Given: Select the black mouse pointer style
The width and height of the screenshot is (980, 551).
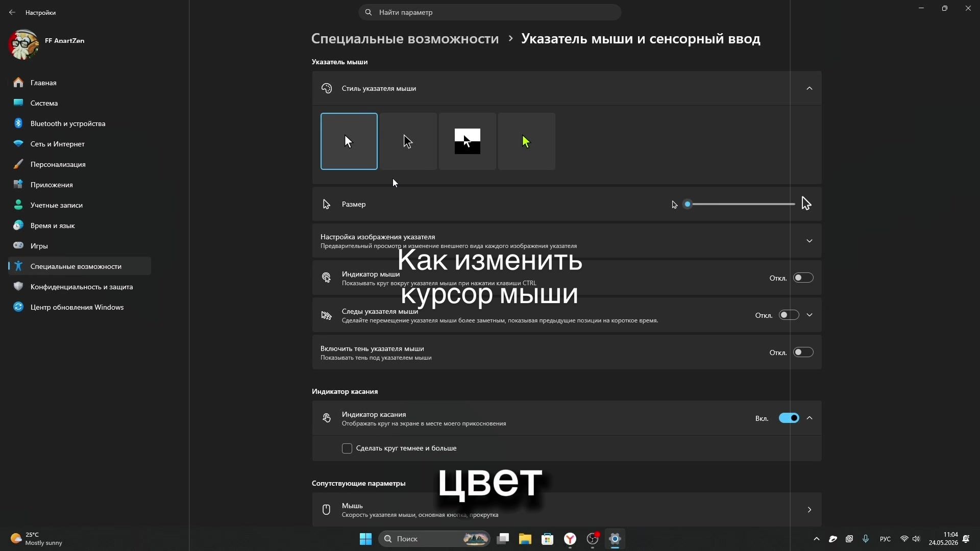Looking at the screenshot, I should (x=408, y=141).
